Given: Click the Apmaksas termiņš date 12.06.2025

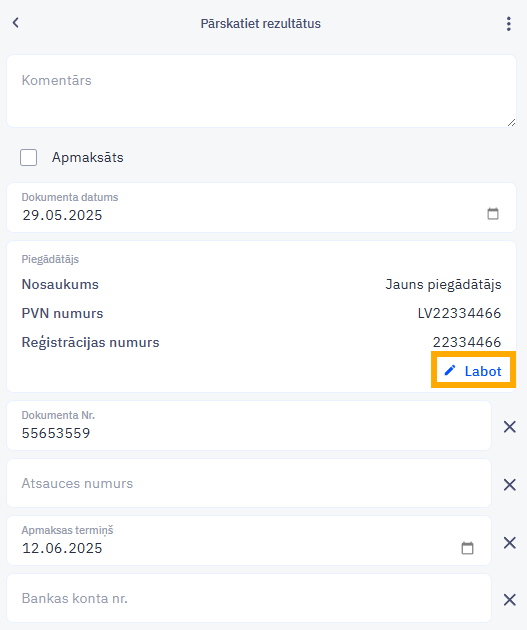Looking at the screenshot, I should [x=62, y=548].
